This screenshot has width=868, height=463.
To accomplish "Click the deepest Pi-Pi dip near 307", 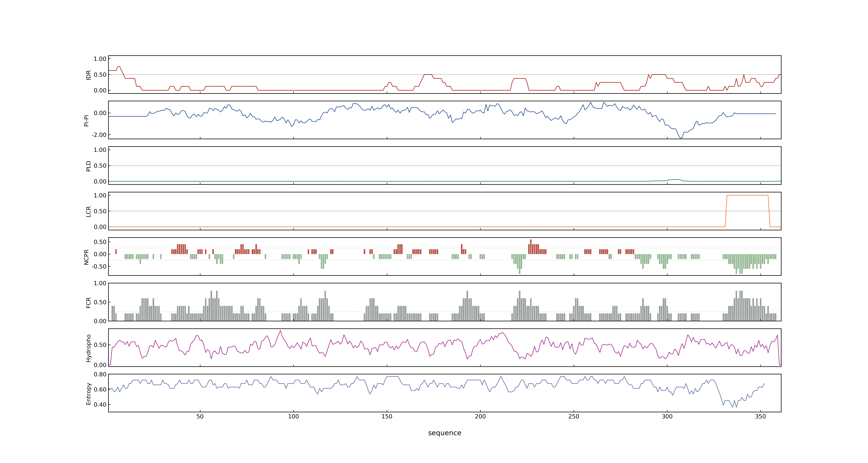I will 681,138.
